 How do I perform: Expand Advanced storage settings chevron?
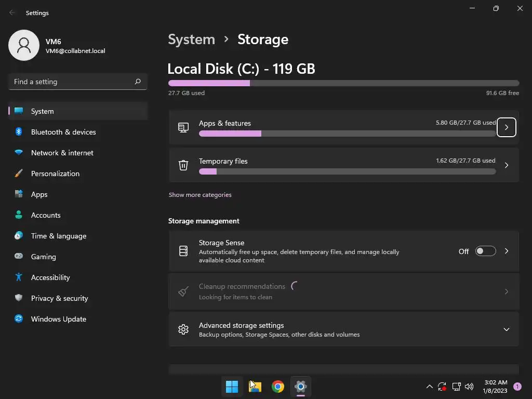coord(507,329)
